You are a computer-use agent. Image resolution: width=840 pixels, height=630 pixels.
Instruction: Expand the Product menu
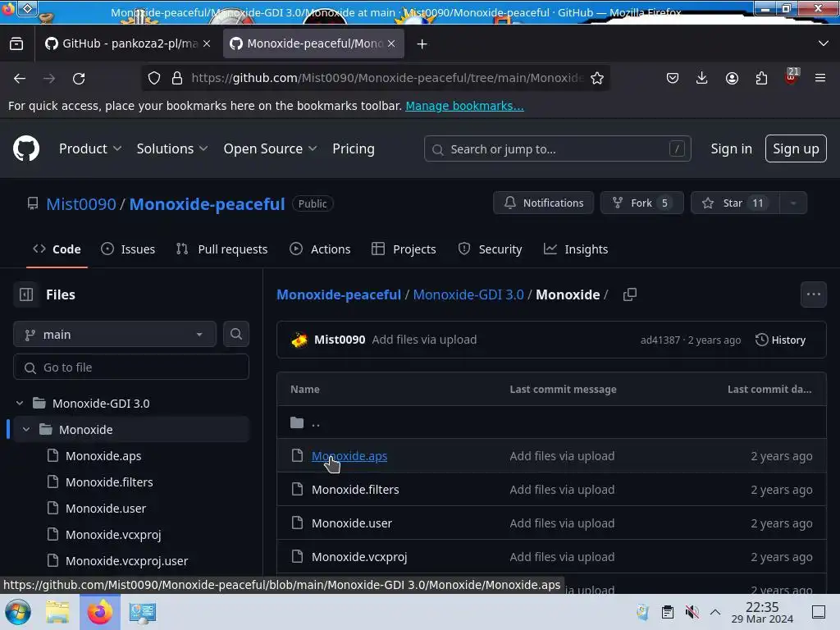tap(90, 148)
